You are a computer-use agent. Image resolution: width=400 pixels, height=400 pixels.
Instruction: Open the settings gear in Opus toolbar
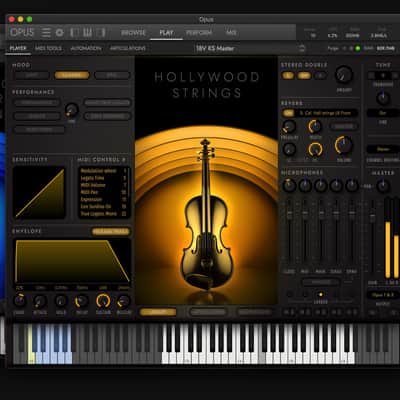click(x=60, y=32)
